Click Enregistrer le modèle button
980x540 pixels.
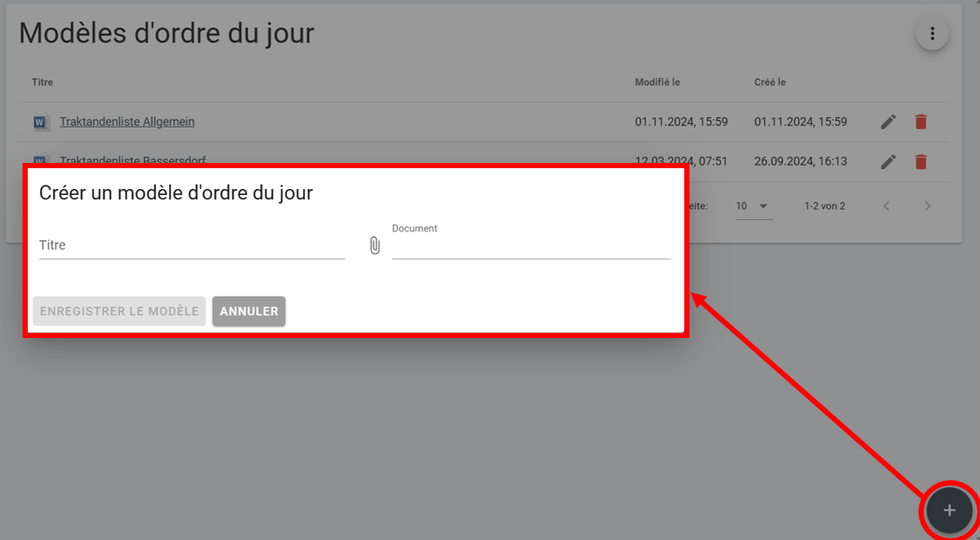tap(119, 311)
